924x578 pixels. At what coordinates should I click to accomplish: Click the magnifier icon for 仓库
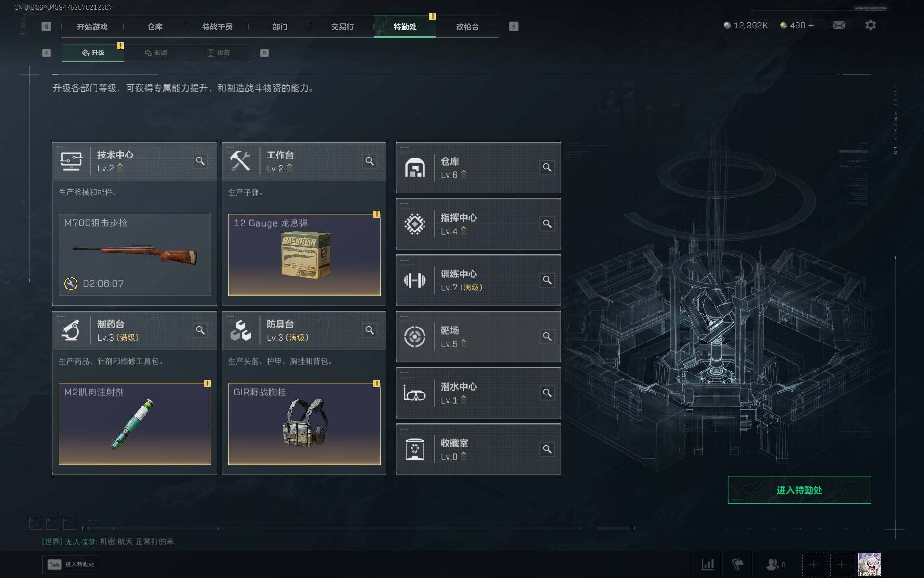click(x=547, y=167)
